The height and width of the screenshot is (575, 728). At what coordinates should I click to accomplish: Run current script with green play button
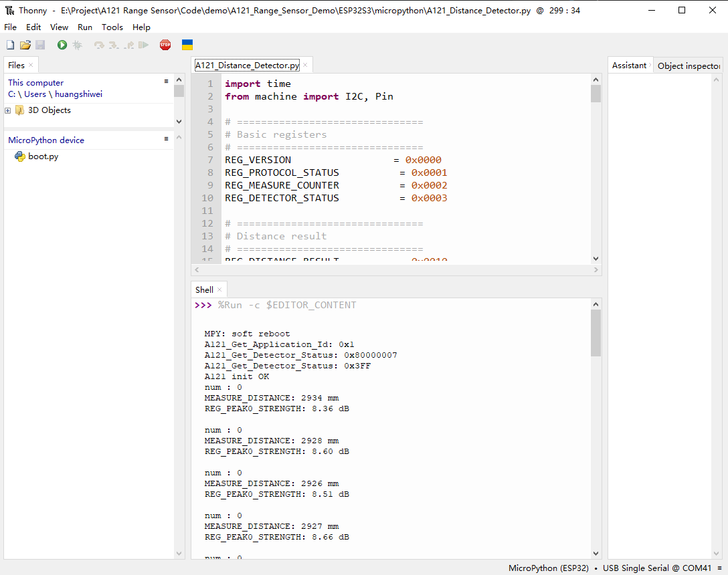click(x=62, y=45)
